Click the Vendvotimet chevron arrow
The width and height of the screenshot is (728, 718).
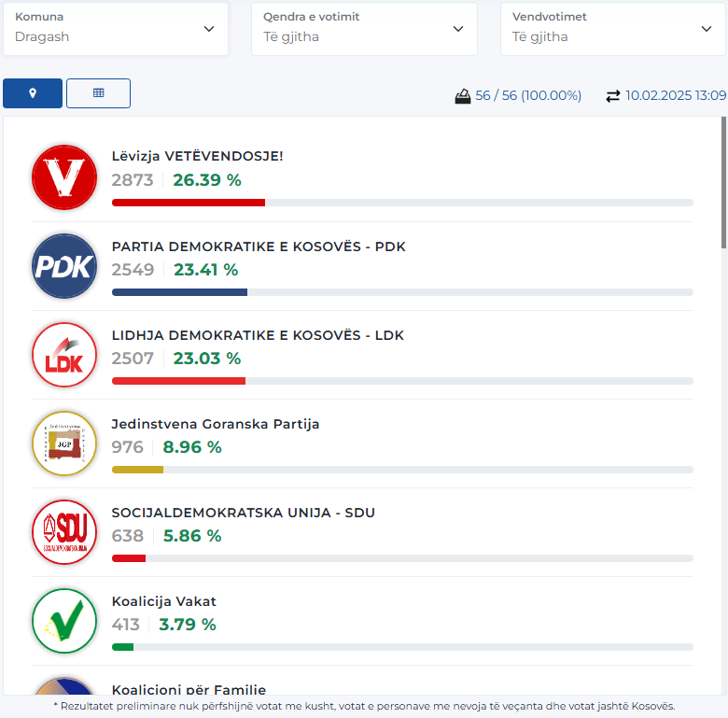[707, 29]
